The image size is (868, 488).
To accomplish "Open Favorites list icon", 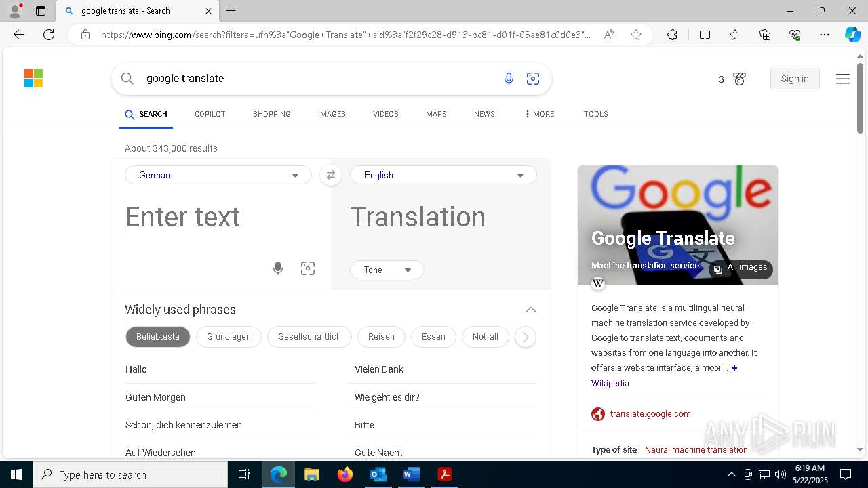I will tap(735, 35).
